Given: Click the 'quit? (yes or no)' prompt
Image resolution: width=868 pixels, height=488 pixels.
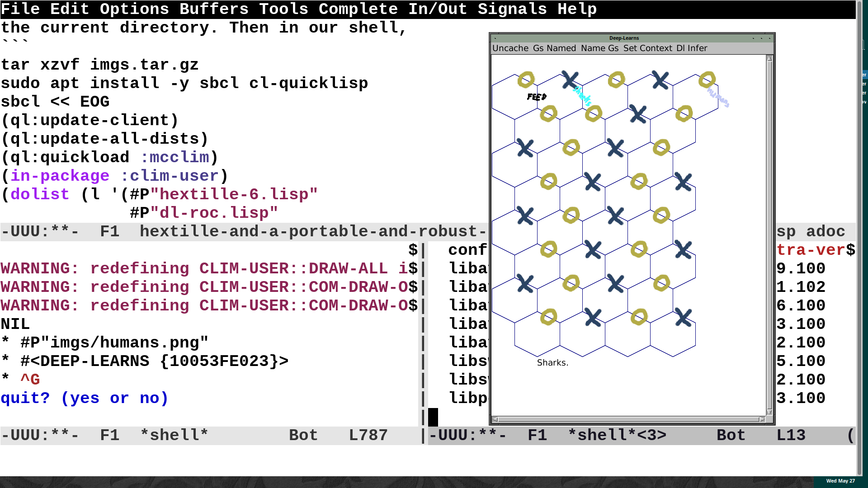Looking at the screenshot, I should click(85, 398).
